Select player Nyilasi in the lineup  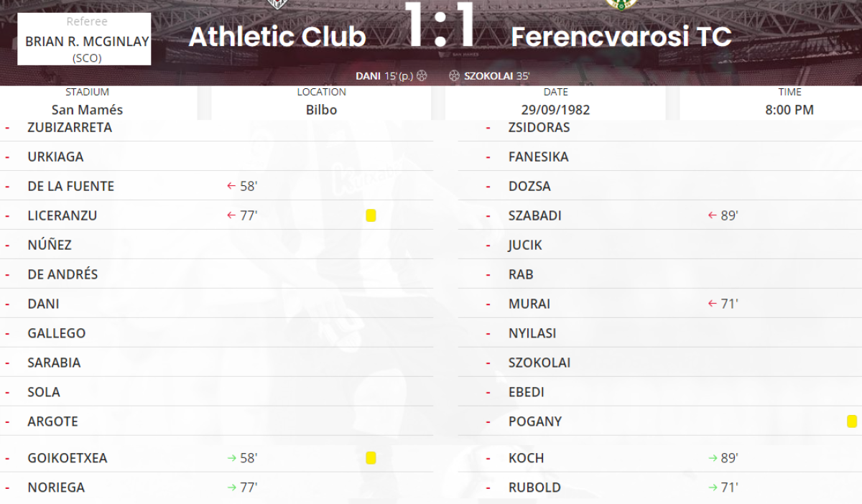pyautogui.click(x=532, y=333)
